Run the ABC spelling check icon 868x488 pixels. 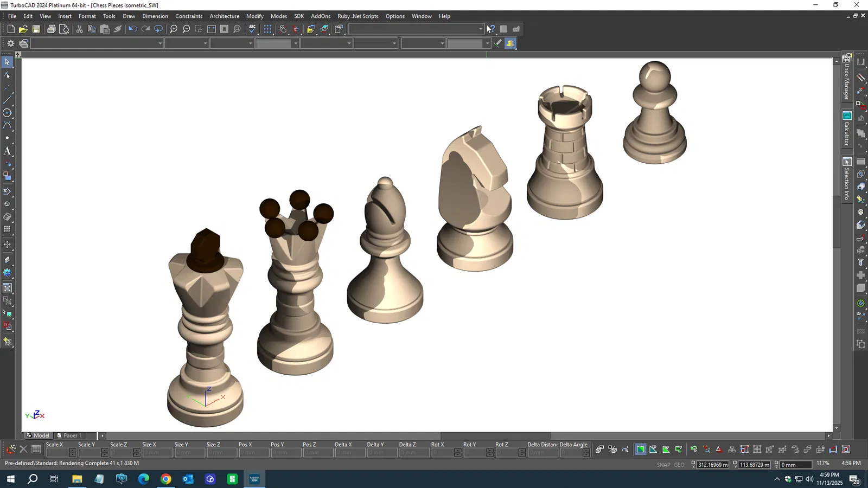252,29
